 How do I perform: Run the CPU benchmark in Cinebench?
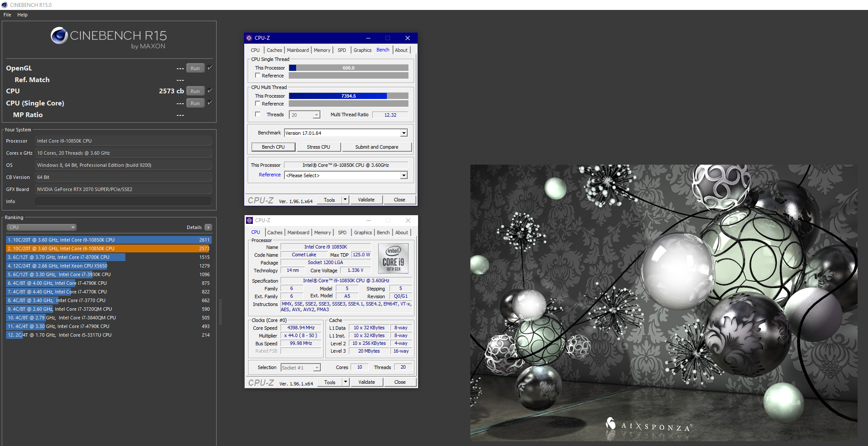[x=195, y=91]
